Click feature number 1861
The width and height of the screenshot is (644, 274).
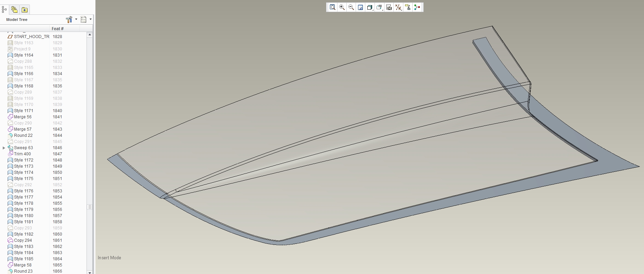(57, 240)
